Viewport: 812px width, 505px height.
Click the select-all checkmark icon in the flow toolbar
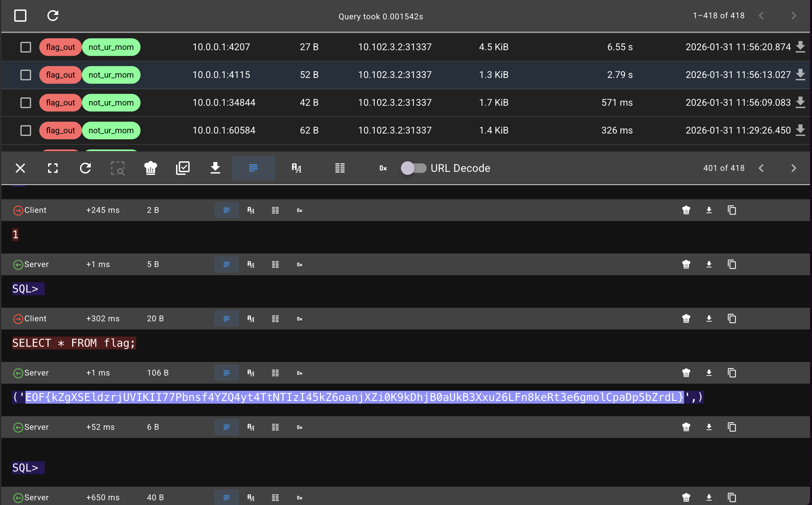[x=183, y=168]
